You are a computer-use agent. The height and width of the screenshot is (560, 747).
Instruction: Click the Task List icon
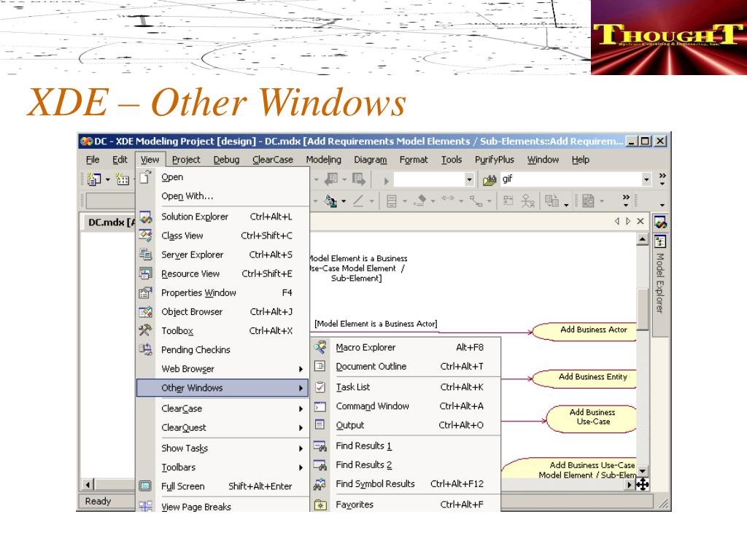(320, 387)
